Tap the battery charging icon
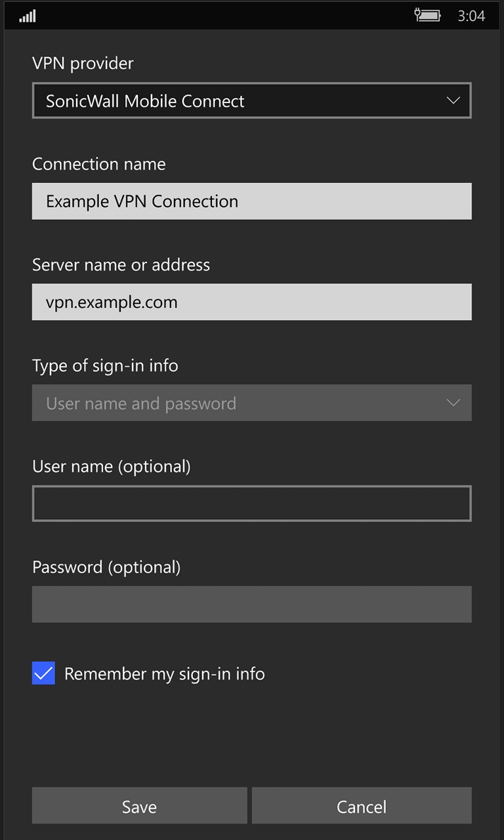Viewport: 504px width, 840px height. (x=427, y=15)
